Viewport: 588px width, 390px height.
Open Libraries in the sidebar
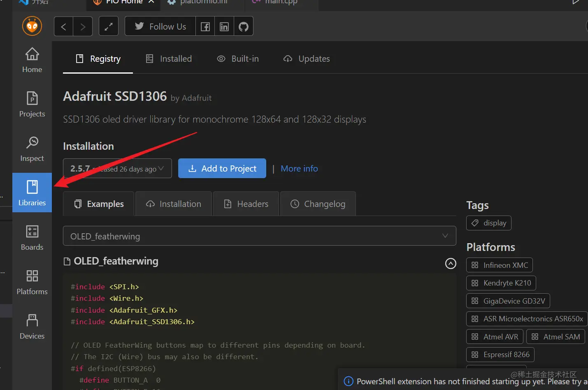click(x=32, y=193)
